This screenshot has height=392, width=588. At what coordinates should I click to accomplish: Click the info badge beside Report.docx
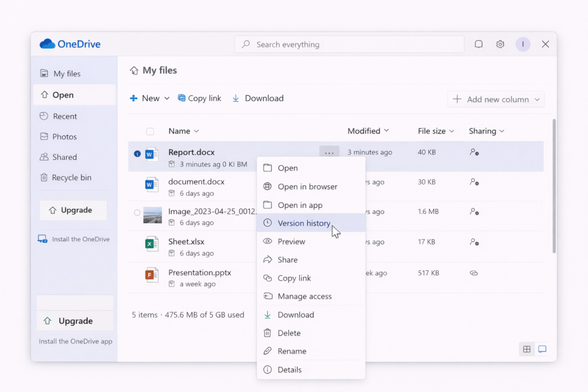[137, 154]
